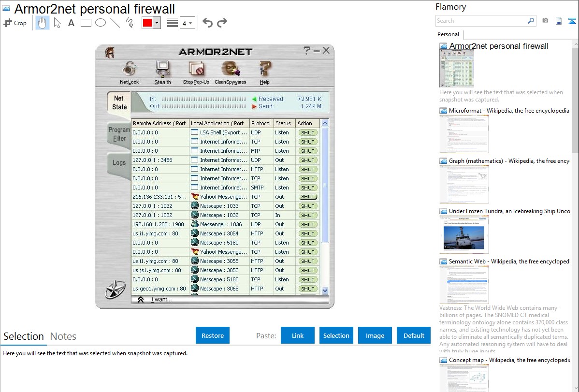
Task: Click the blue upload icon in Flamory
Action: click(572, 21)
